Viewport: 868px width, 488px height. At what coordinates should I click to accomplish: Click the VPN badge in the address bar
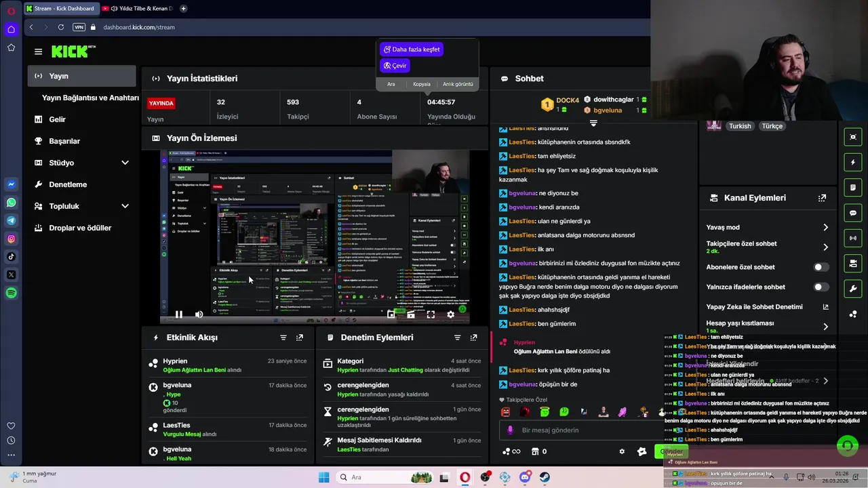click(x=79, y=27)
